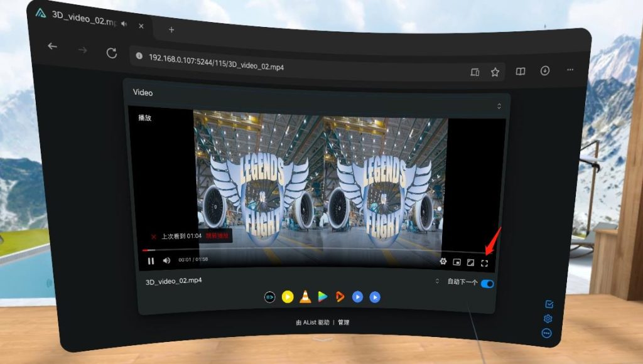View site information for the address
The height and width of the screenshot is (364, 643).
pyautogui.click(x=139, y=56)
